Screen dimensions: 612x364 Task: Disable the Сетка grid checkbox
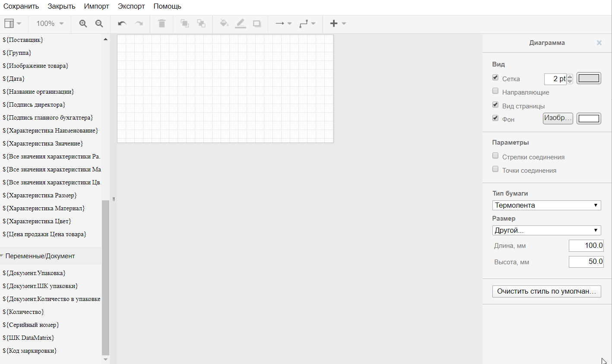point(495,78)
